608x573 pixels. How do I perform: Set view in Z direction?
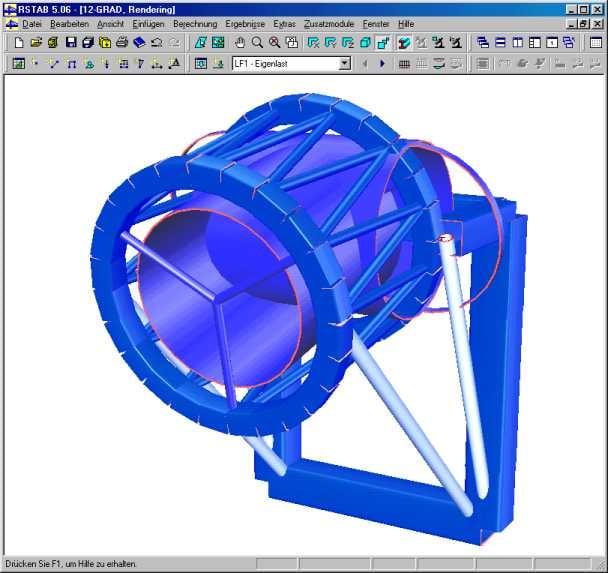tap(348, 42)
